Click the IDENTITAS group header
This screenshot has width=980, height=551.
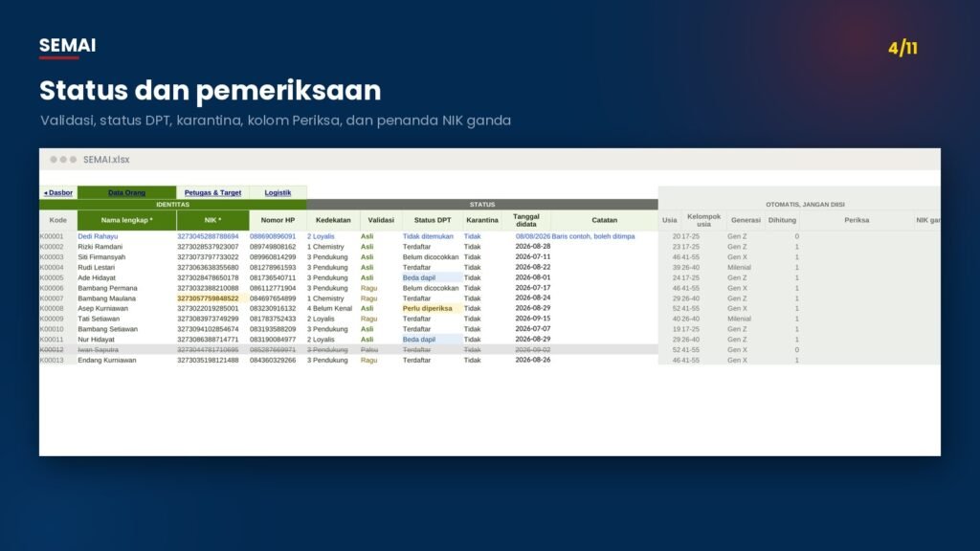pyautogui.click(x=172, y=205)
